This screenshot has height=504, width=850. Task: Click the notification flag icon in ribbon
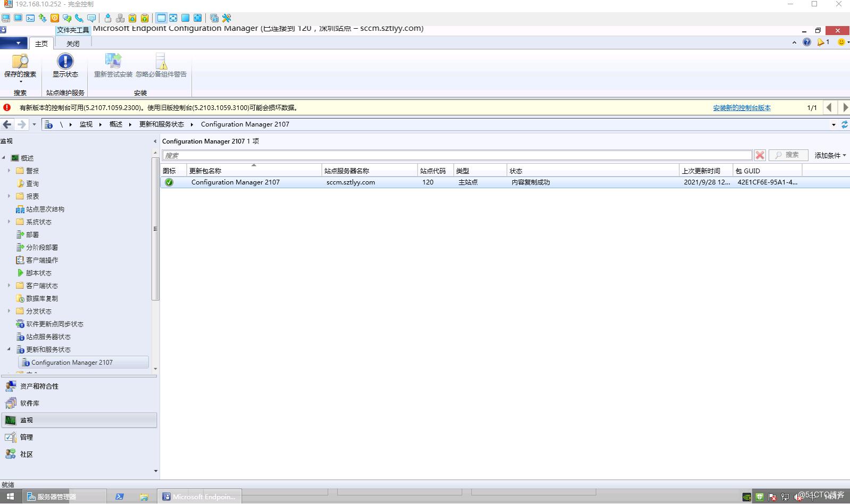tap(821, 42)
